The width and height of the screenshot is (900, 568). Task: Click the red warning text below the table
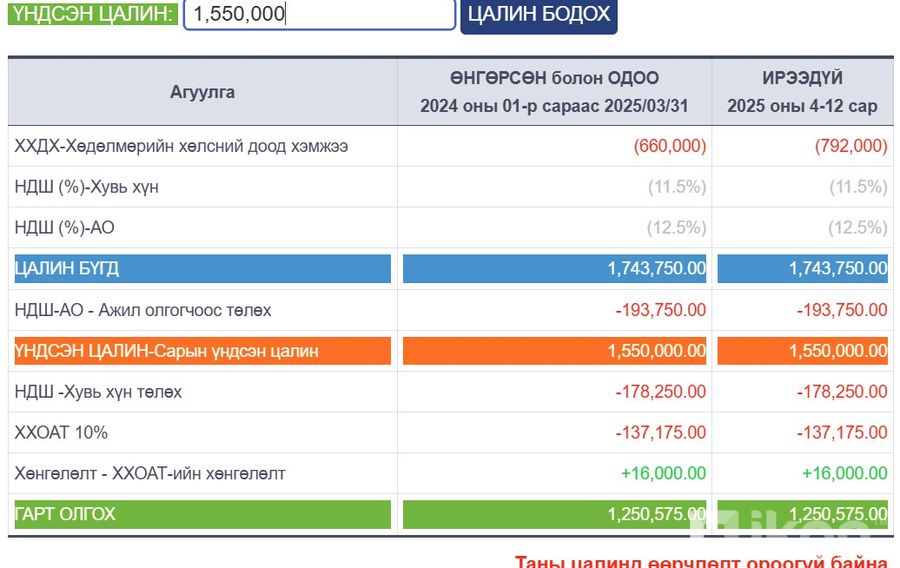coord(701,560)
